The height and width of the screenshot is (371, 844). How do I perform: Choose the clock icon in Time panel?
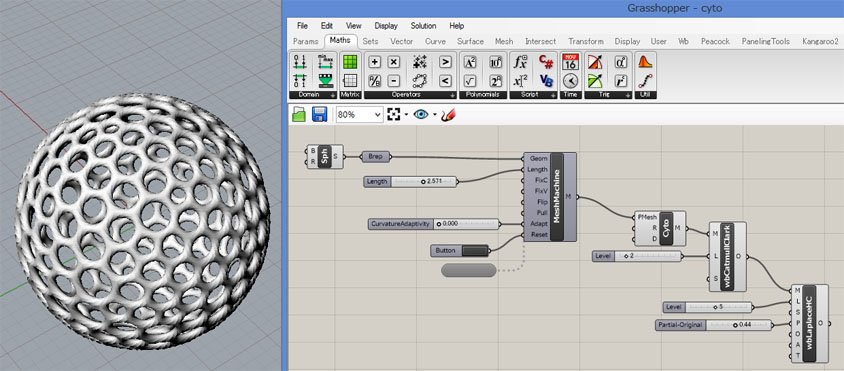(x=571, y=81)
